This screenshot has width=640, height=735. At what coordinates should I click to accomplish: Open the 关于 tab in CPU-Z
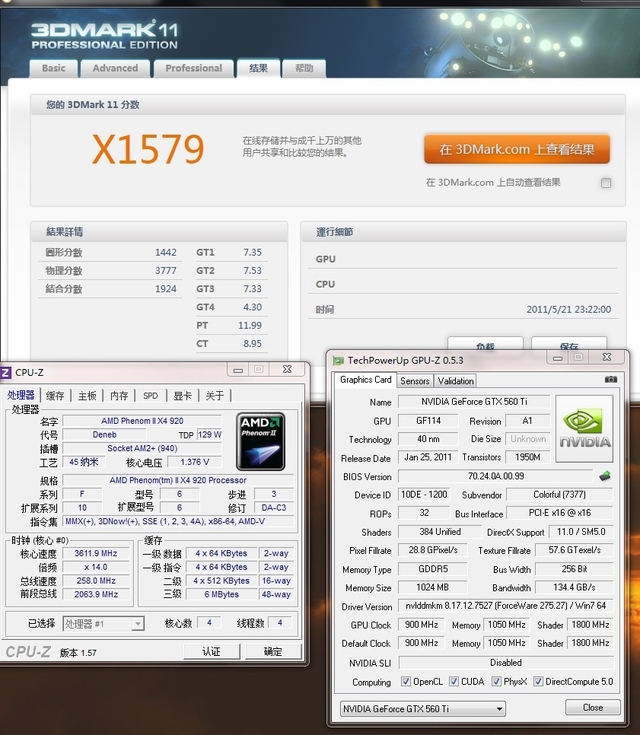coord(214,396)
